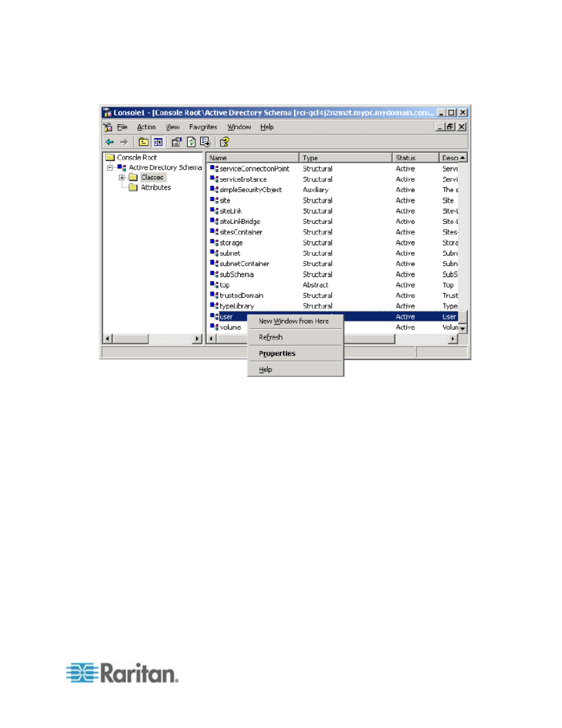The image size is (562, 728).
Task: Select the sitesContainer class row
Action: click(333, 232)
